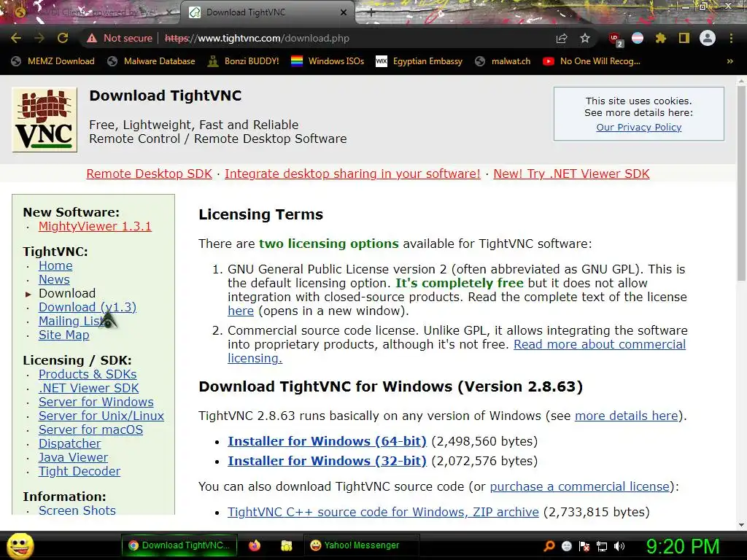Open the Dispatcher link

click(69, 443)
